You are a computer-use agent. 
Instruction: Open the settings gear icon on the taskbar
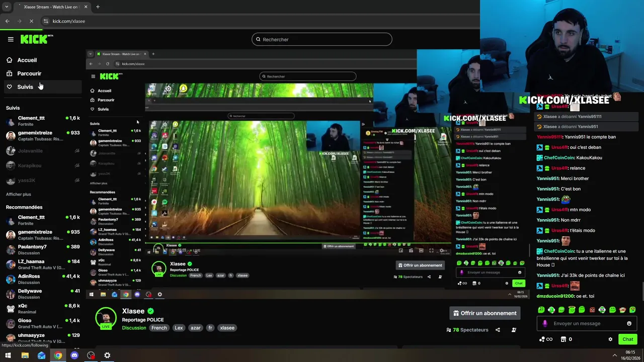coord(107,355)
